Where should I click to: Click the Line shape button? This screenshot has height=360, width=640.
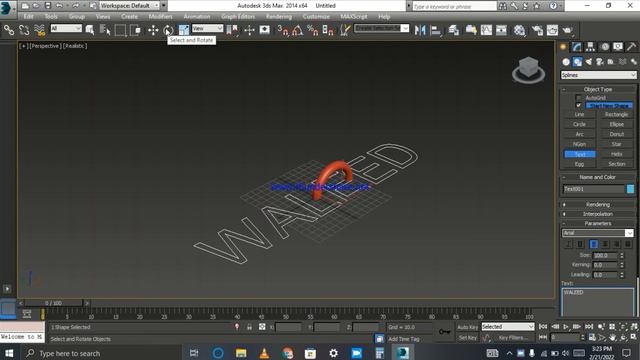(x=579, y=115)
